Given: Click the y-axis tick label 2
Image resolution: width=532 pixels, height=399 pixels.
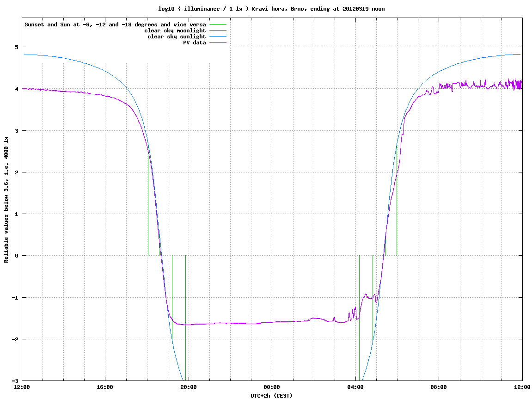Looking at the screenshot, I should coord(17,172).
